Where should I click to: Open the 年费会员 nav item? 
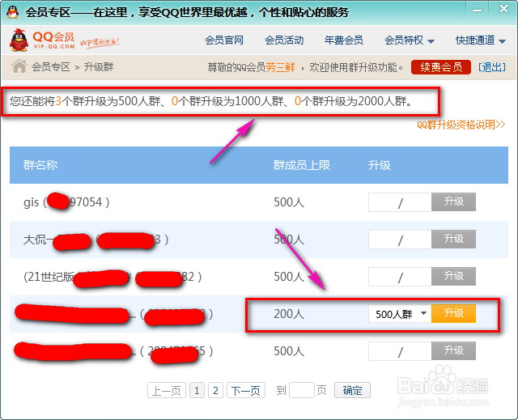click(x=344, y=40)
